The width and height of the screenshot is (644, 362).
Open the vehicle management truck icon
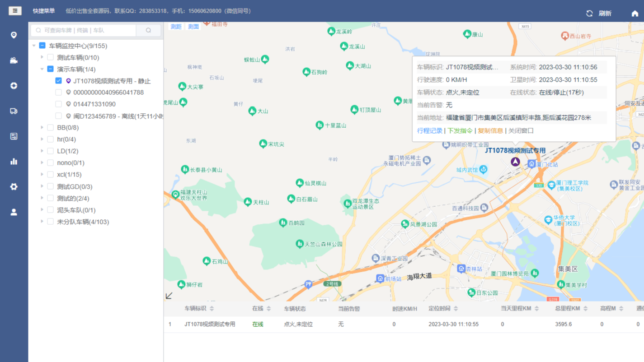tap(14, 111)
